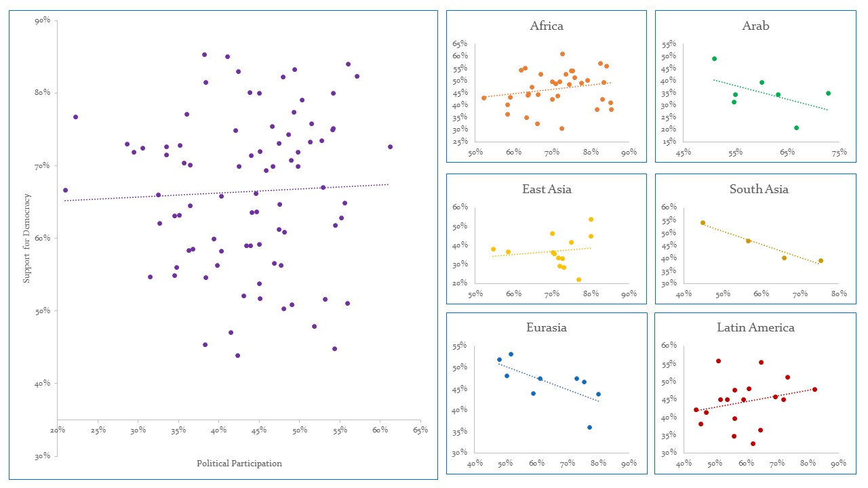868x488 pixels.
Task: Click the Africa chart title
Action: [547, 26]
